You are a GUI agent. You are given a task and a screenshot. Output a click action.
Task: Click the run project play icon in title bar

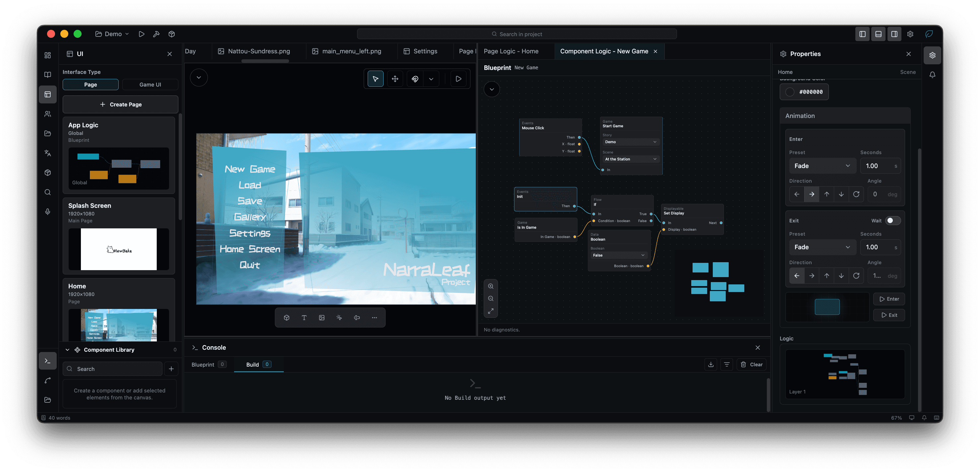coord(141,34)
